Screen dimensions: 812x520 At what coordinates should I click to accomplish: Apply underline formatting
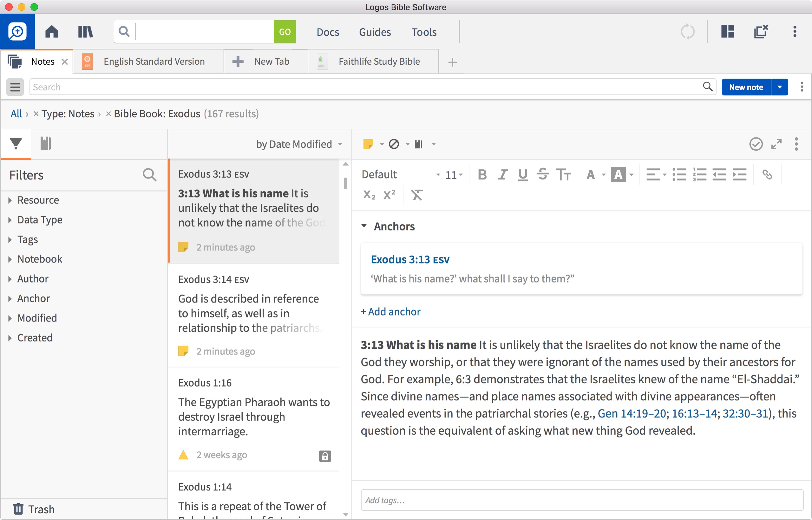coord(523,175)
